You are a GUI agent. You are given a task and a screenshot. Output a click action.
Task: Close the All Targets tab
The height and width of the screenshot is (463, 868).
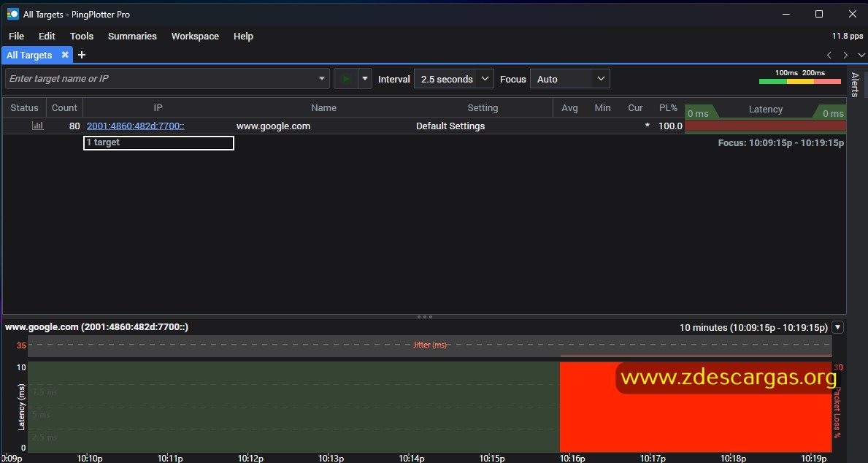[x=65, y=55]
